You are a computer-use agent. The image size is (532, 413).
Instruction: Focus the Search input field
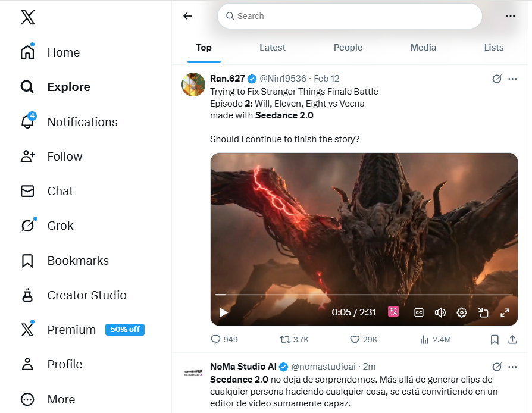coord(350,16)
